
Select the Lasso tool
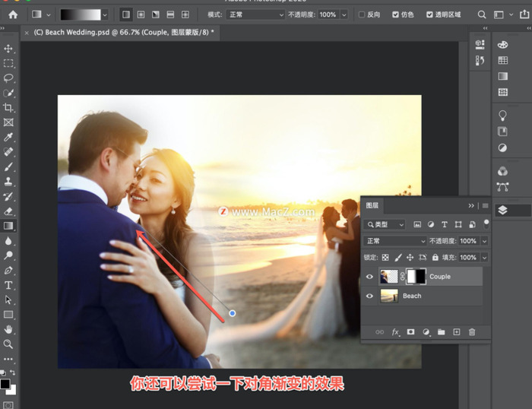click(9, 78)
